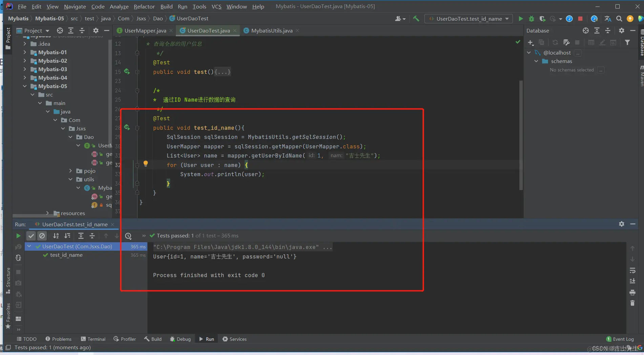Collapse all in the Project panel
The height and width of the screenshot is (355, 644).
[82, 30]
